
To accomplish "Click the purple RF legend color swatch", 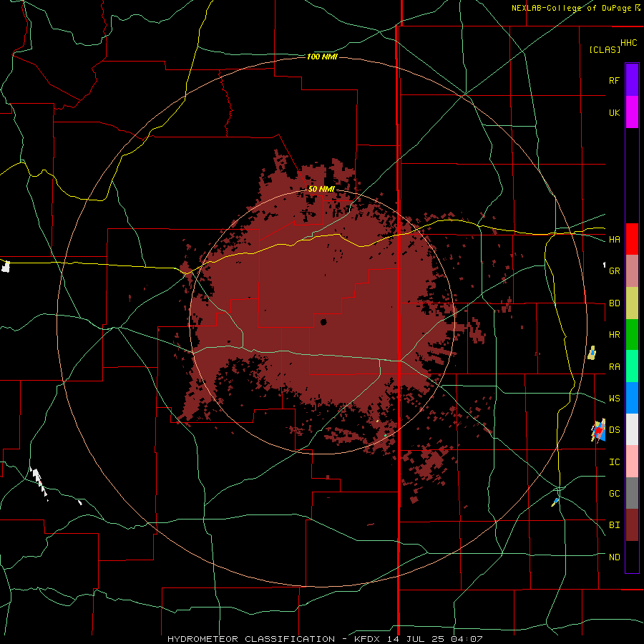I will pyautogui.click(x=632, y=79).
